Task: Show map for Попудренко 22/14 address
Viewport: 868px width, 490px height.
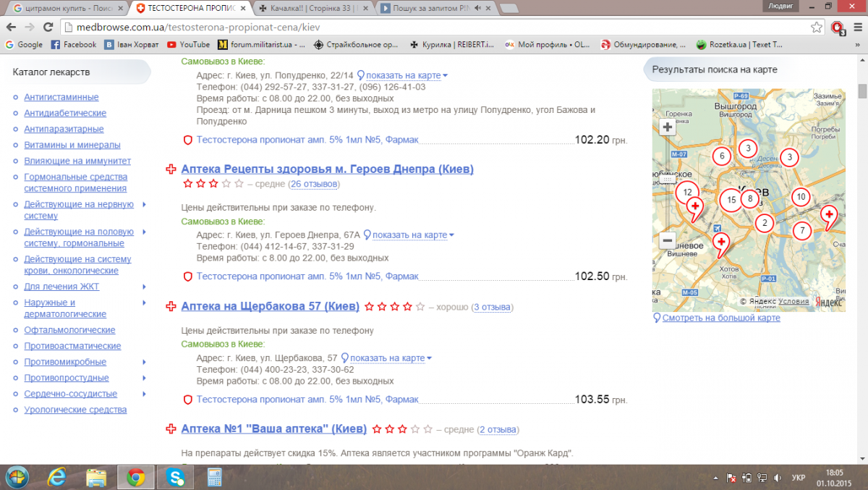Action: click(403, 75)
